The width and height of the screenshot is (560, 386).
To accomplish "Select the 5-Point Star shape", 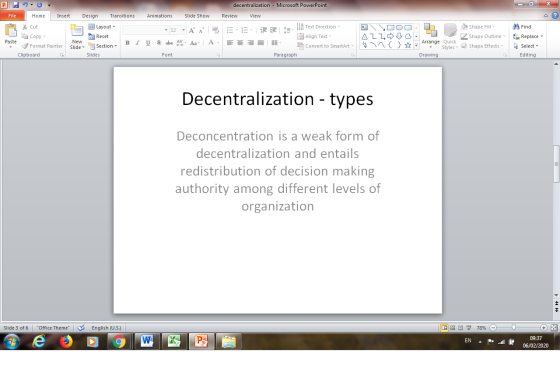I will click(408, 45).
